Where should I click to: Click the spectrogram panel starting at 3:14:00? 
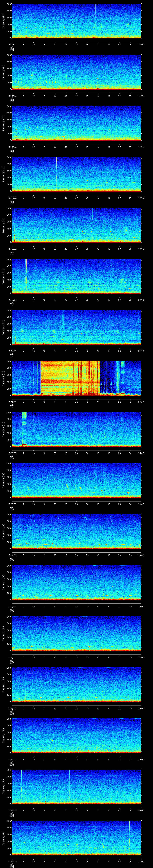(x=77, y=21)
